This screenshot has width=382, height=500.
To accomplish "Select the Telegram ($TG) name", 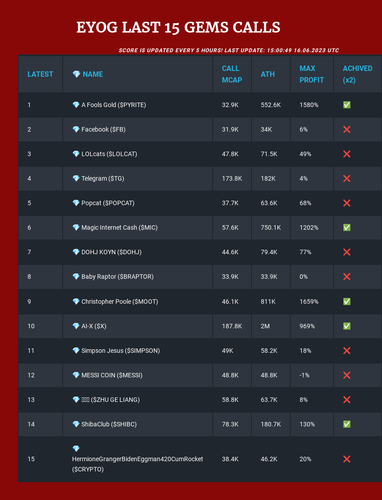I will coord(103,179).
